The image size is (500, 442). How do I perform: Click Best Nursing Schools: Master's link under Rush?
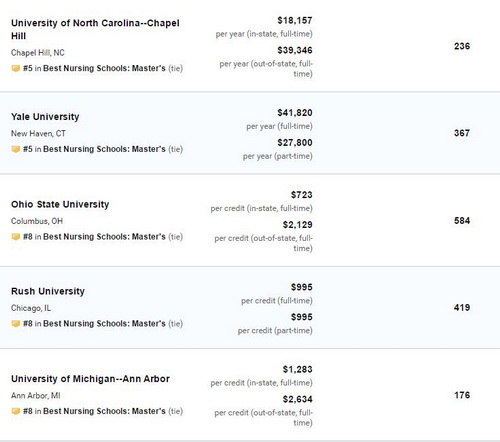104,324
